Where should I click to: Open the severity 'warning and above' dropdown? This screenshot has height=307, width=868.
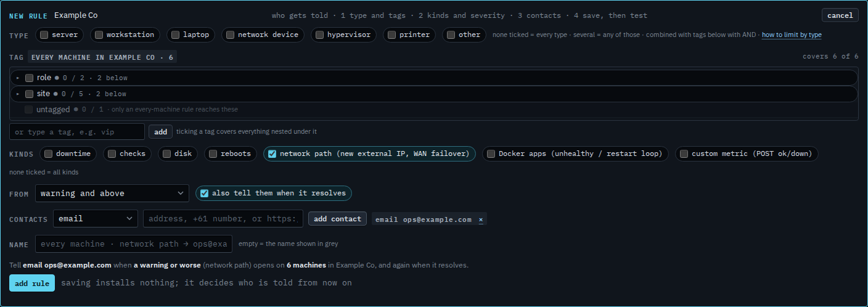(112, 193)
